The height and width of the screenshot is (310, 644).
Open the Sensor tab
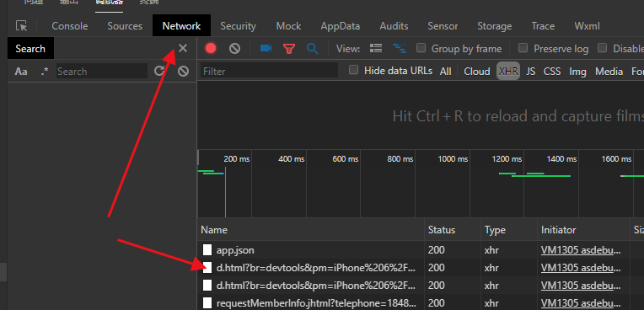click(443, 26)
